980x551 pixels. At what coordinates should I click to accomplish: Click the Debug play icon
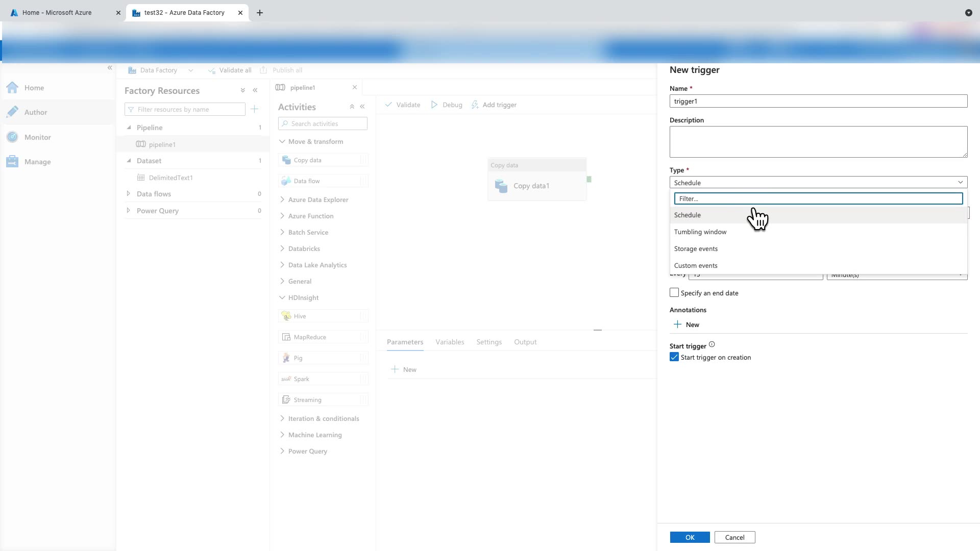pyautogui.click(x=434, y=105)
